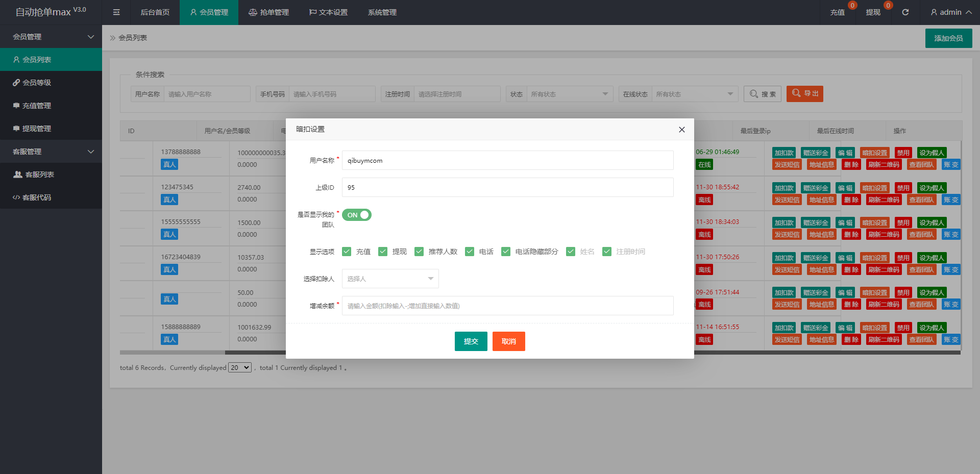This screenshot has height=474, width=980.
Task: Click 加扣款 for the 06-29 01:46:49 row
Action: (x=784, y=153)
